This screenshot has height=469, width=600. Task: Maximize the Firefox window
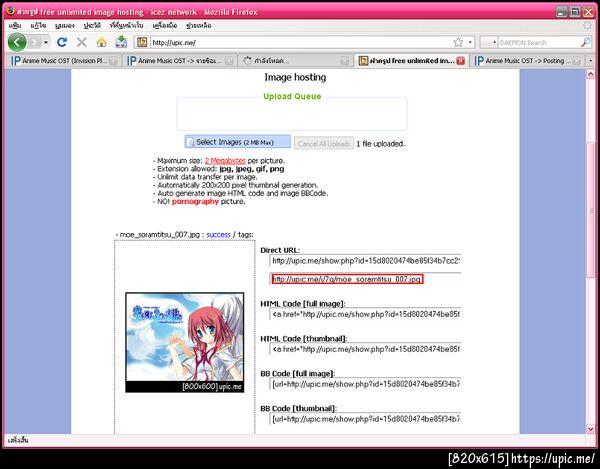pyautogui.click(x=575, y=12)
